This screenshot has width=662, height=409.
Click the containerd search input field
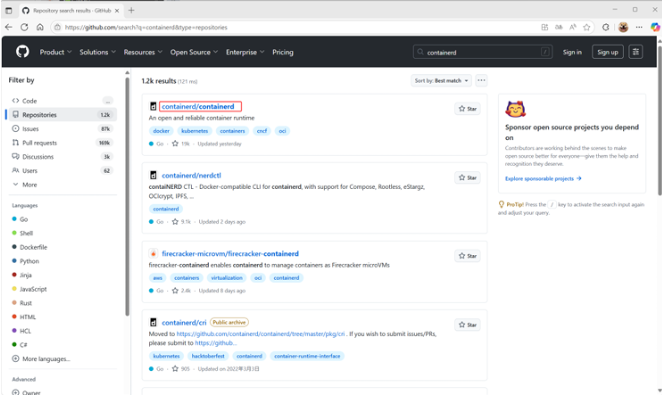(x=483, y=52)
